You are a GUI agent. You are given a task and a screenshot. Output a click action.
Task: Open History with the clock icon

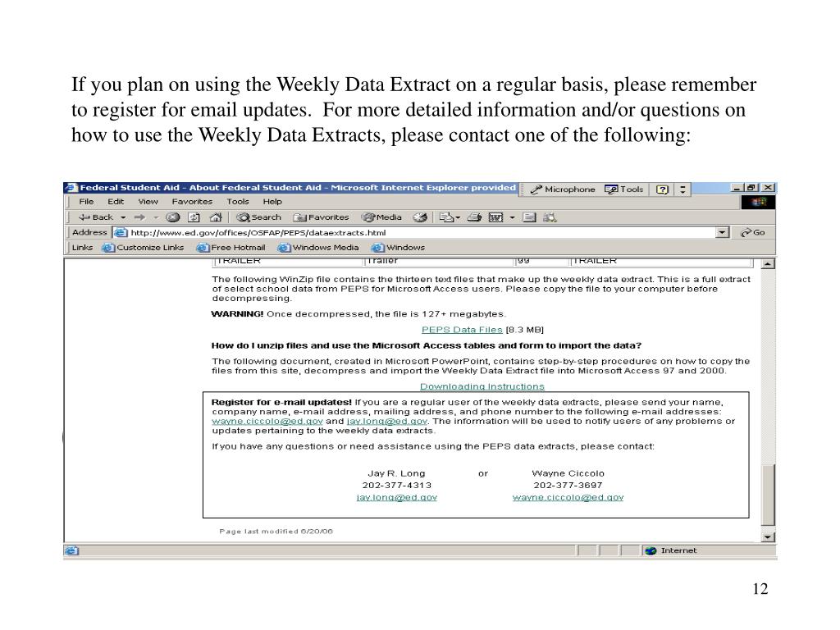pyautogui.click(x=420, y=217)
